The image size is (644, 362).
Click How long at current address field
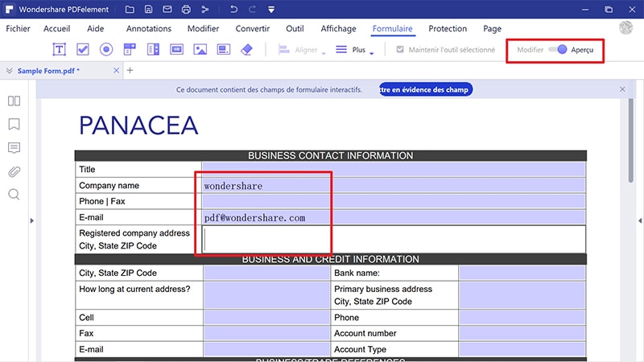tap(266, 295)
